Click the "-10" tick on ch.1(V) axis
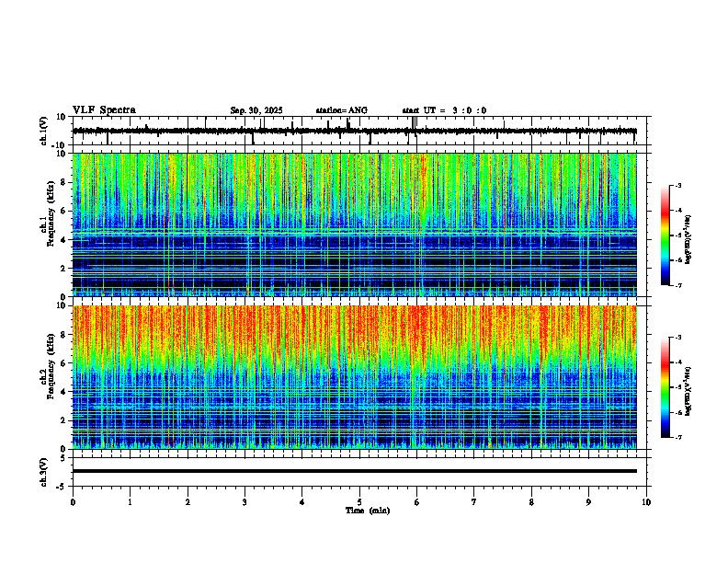This screenshot has height=563, width=728. [x=60, y=145]
